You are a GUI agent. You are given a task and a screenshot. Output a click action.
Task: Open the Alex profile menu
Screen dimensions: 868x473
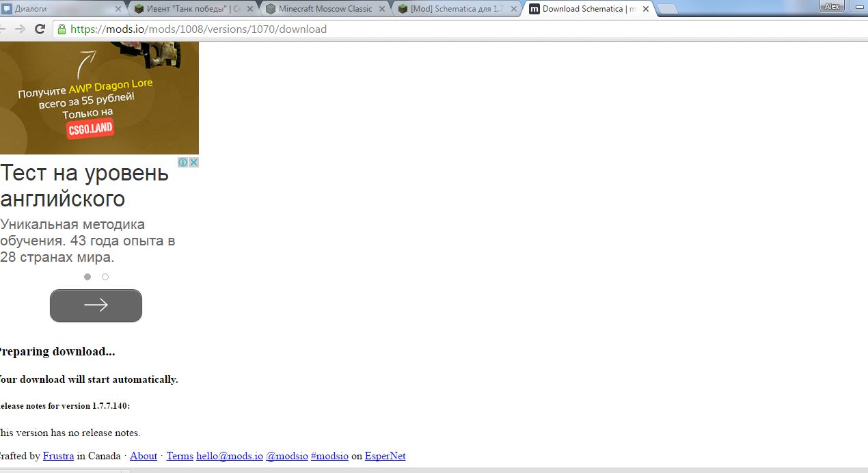coord(832,6)
